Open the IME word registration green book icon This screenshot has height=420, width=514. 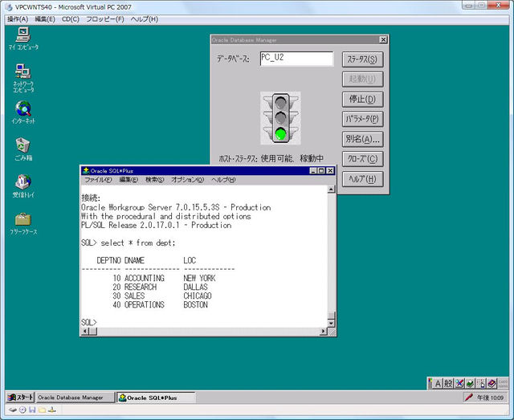[470, 383]
